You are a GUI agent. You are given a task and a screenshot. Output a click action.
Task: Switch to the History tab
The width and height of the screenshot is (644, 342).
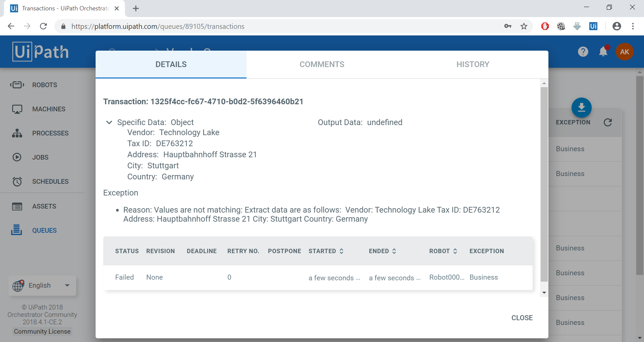[x=473, y=64]
